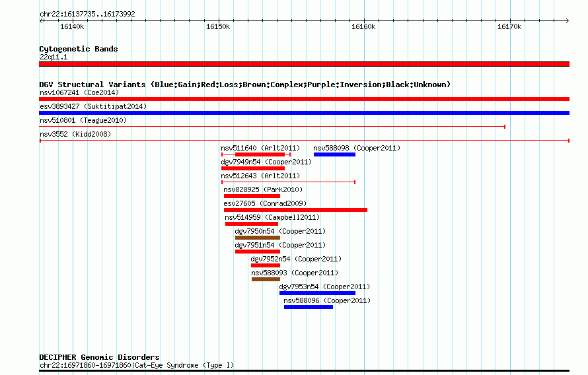Click the chr22:16137735..16173992 coordinates label
Viewport: 588px width, 375px height.
pos(87,14)
